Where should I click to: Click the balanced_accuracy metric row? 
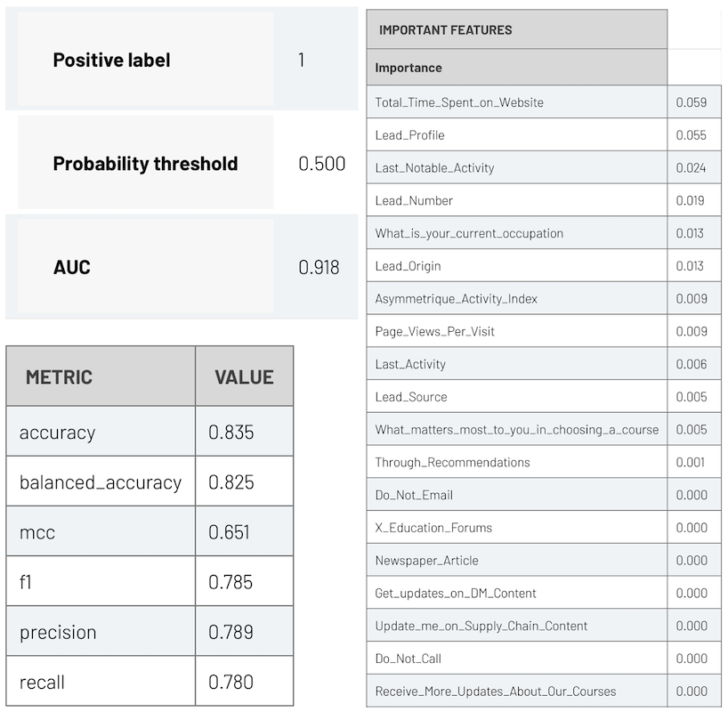[150, 481]
